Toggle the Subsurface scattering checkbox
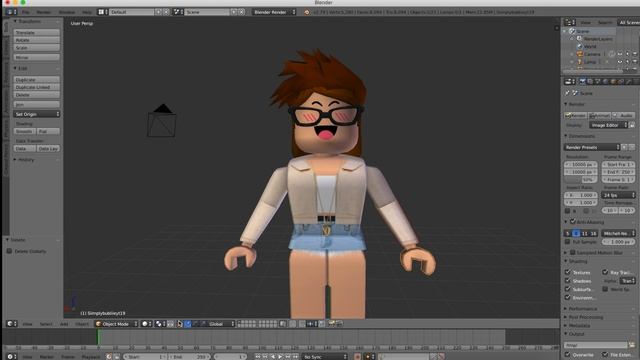 [567, 289]
